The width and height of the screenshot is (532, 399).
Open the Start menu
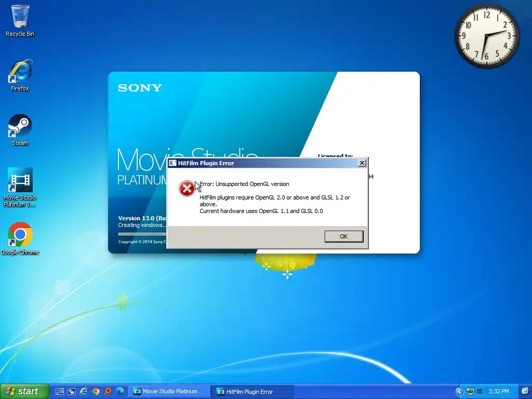point(25,392)
